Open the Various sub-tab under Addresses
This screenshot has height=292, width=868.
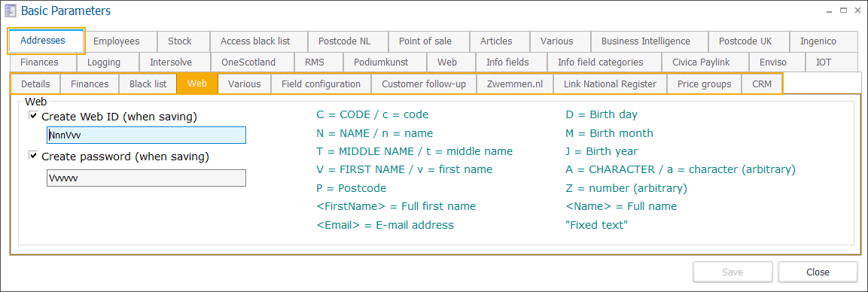click(244, 84)
